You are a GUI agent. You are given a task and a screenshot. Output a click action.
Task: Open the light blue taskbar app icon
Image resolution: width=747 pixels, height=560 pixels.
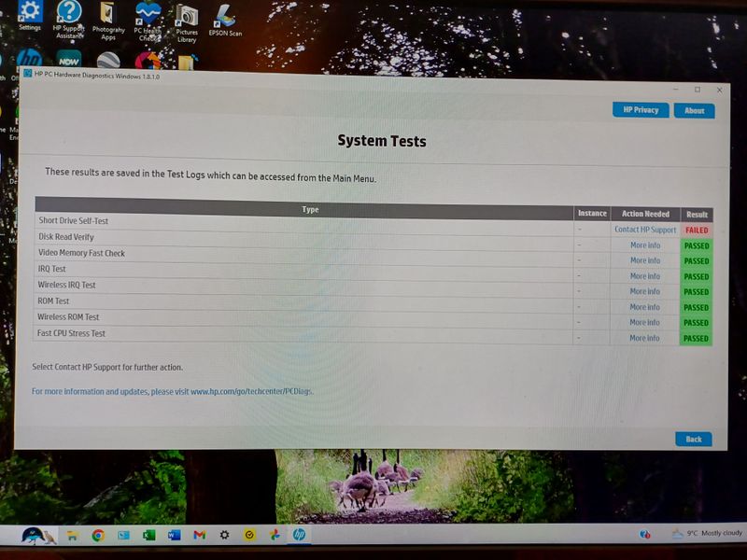point(124,536)
